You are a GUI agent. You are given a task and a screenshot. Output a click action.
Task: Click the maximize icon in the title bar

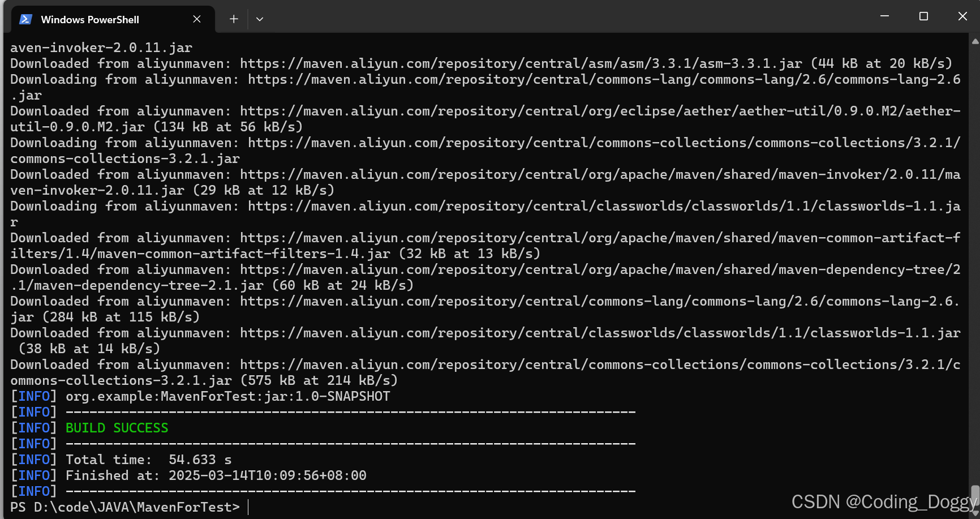(923, 16)
